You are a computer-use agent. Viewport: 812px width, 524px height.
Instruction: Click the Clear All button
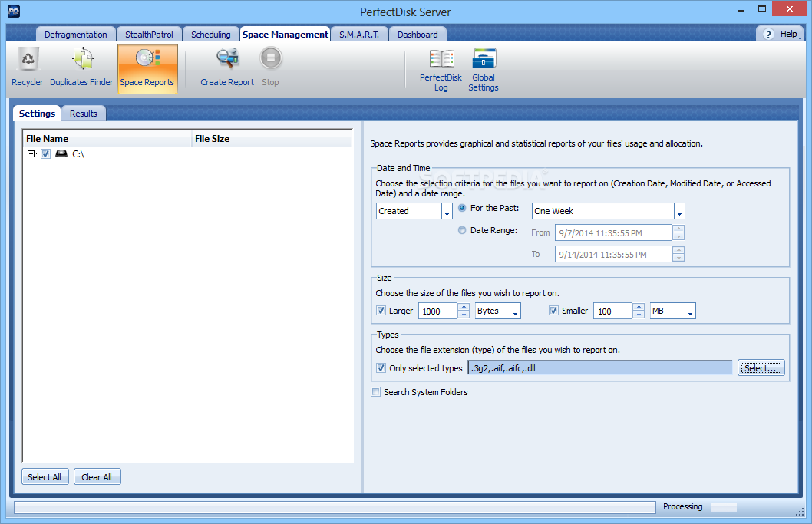[97, 477]
